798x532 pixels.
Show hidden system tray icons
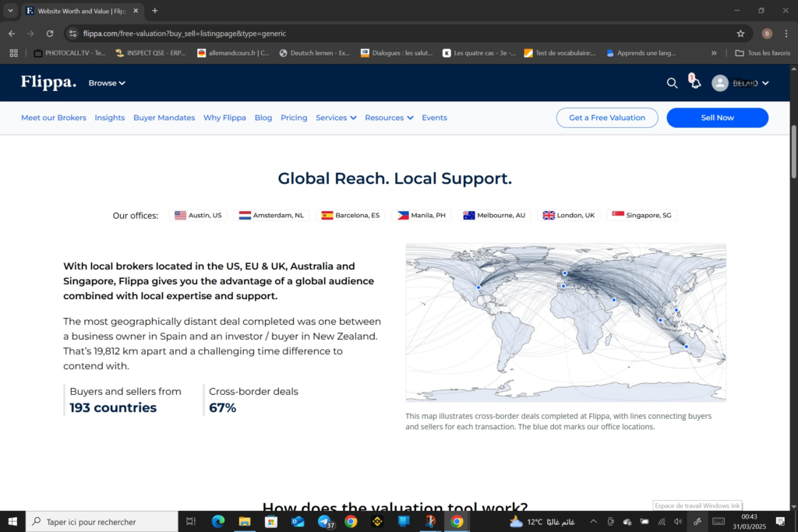[x=593, y=521]
